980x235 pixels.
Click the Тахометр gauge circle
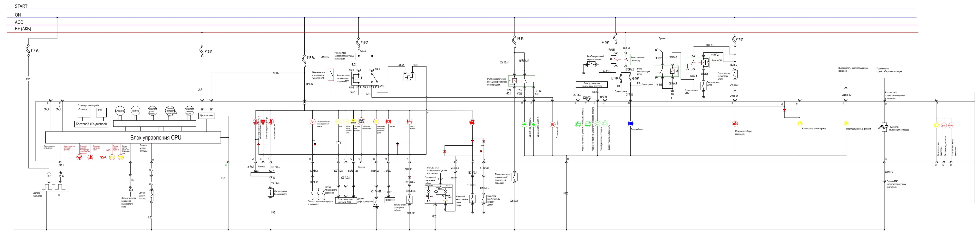135,111
